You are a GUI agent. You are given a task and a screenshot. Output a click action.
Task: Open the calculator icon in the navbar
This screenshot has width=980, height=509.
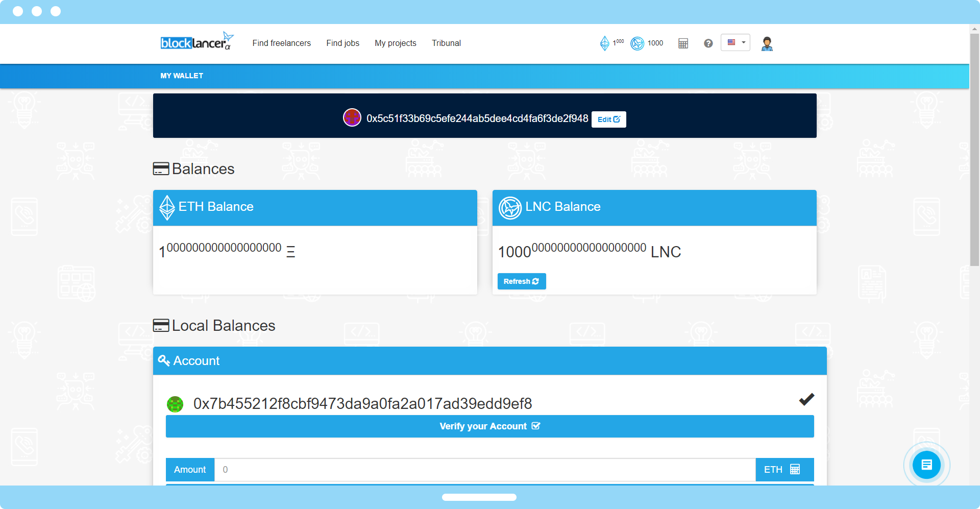pos(683,43)
